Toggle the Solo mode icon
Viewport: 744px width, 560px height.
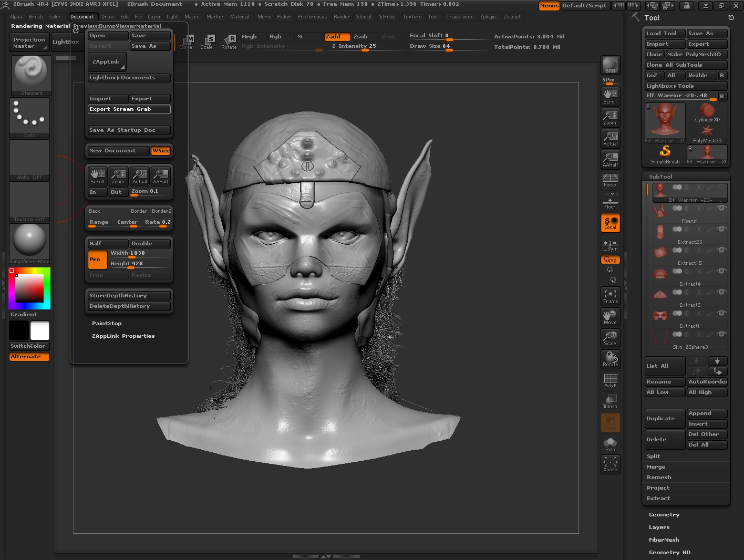(x=610, y=444)
